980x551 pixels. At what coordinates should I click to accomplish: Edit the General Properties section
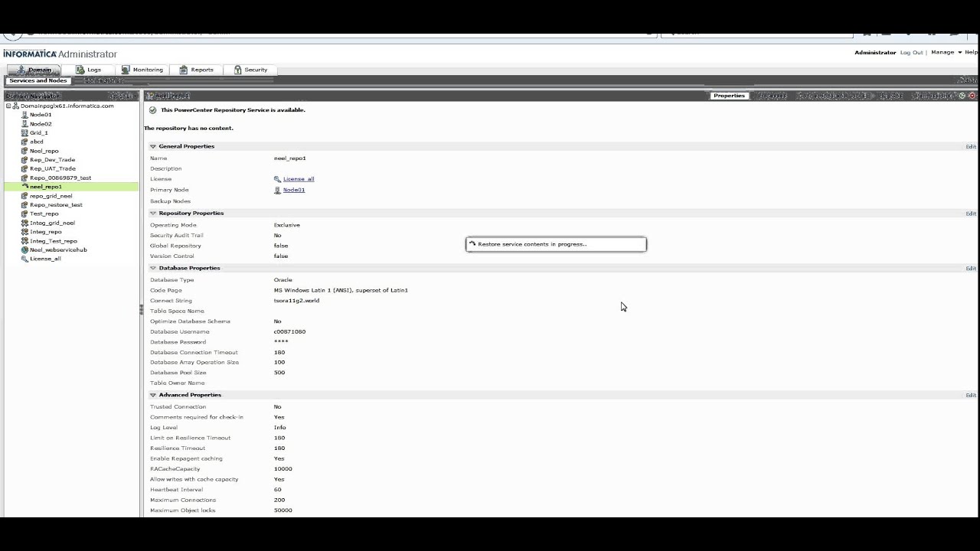[971, 147]
